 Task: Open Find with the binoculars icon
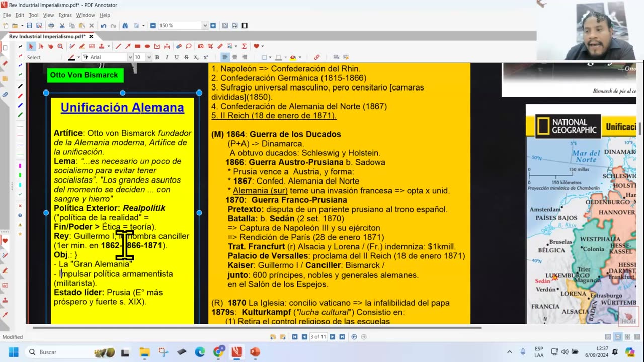(x=125, y=25)
